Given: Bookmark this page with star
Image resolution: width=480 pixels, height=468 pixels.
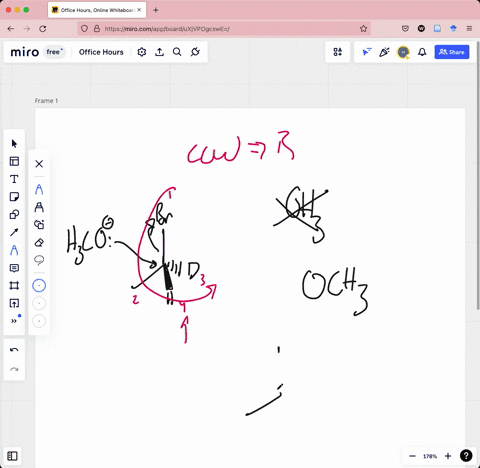Looking at the screenshot, I should (363, 29).
